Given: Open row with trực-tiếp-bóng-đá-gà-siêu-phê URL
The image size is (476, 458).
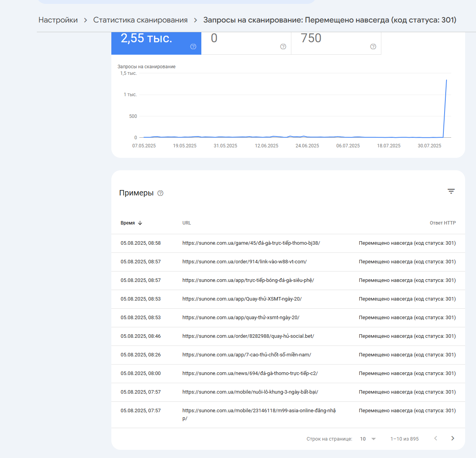Looking at the screenshot, I should pyautogui.click(x=288, y=280).
